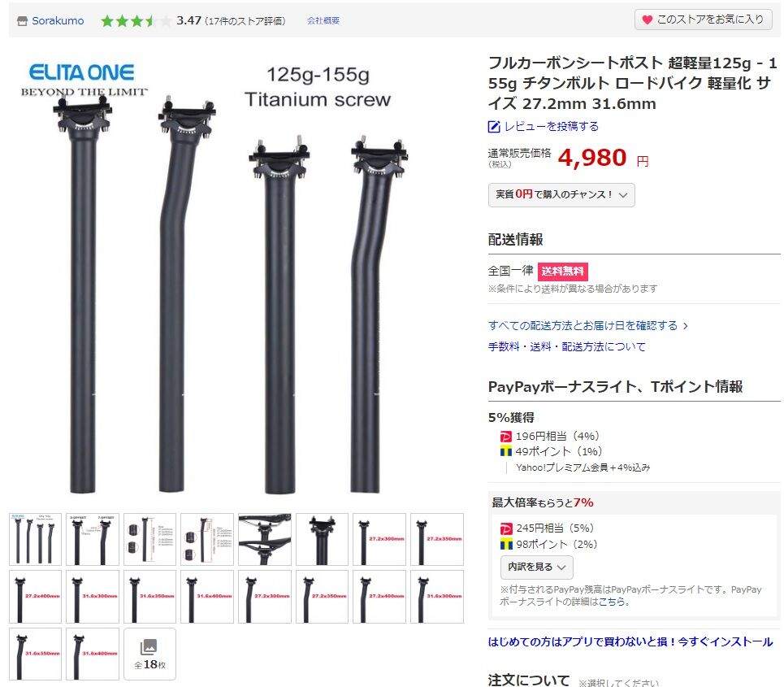This screenshot has height=687, width=784.
Task: Click the T-point icon beside 98ポイント
Action: click(506, 545)
